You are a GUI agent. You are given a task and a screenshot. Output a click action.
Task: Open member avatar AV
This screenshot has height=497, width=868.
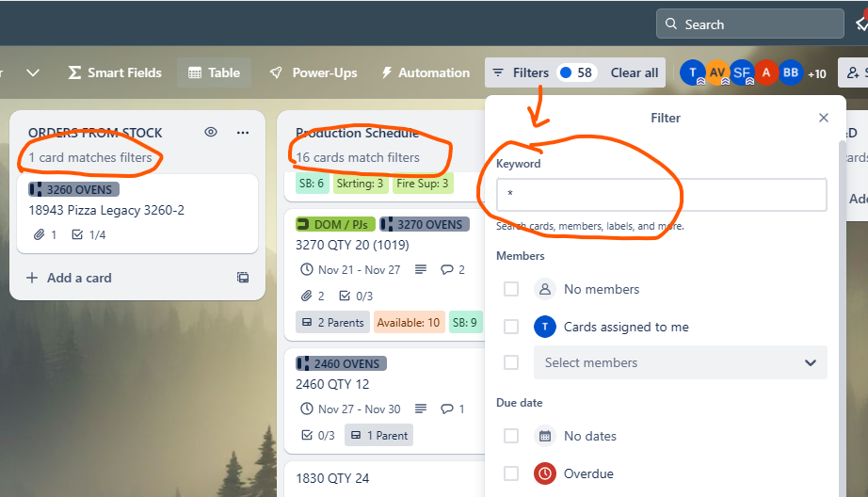coord(716,72)
